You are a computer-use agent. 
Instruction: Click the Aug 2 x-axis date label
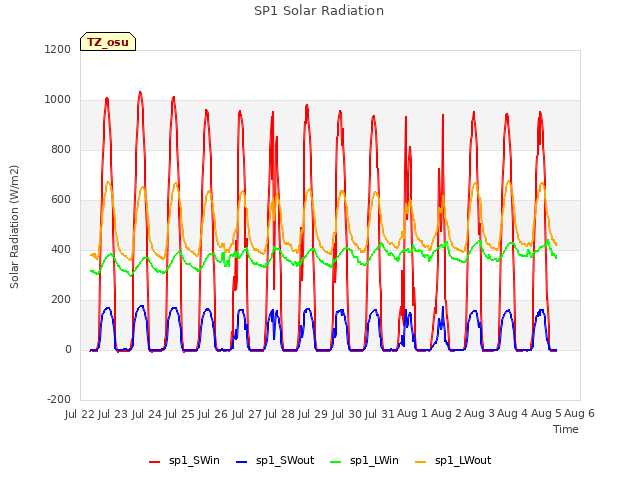(446, 414)
